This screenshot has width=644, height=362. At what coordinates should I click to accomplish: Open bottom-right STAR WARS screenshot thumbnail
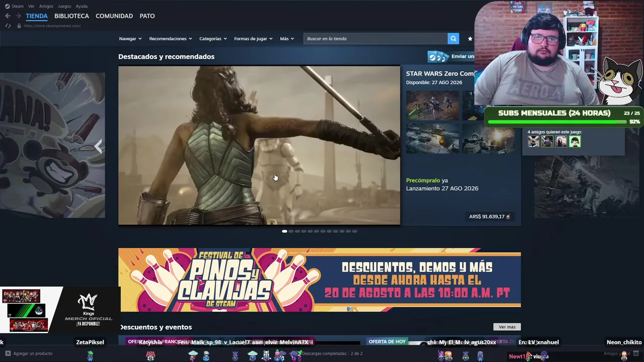[489, 138]
